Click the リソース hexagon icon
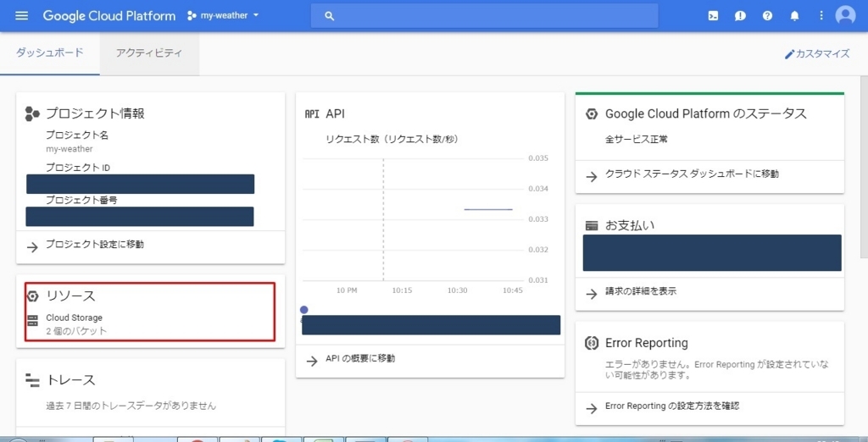Image resolution: width=868 pixels, height=442 pixels. [x=33, y=296]
